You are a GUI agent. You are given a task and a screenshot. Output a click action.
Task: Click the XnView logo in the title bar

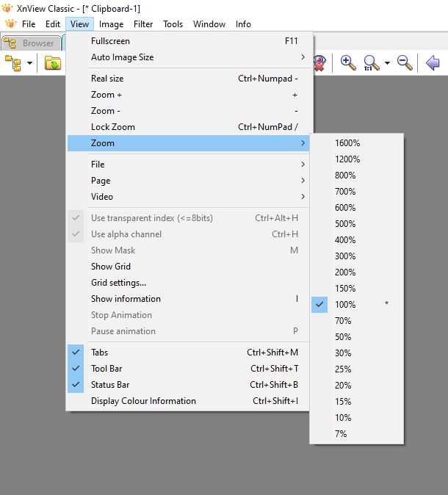pos(7,9)
